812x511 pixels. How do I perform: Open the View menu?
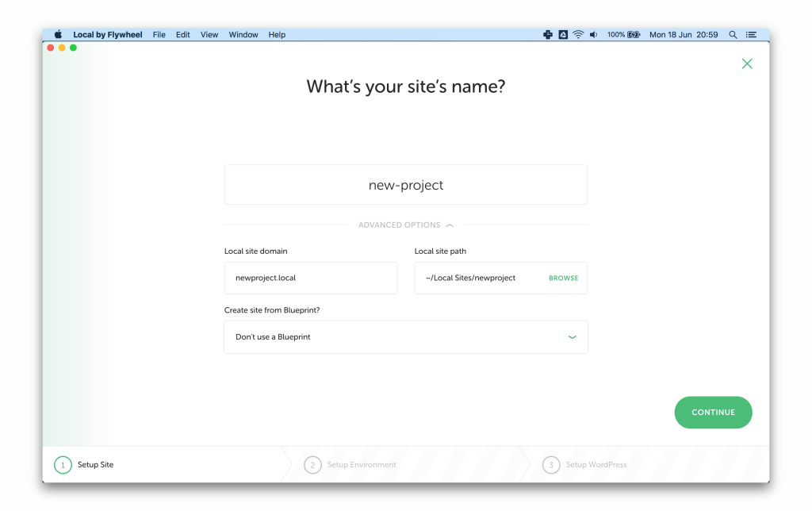click(209, 35)
